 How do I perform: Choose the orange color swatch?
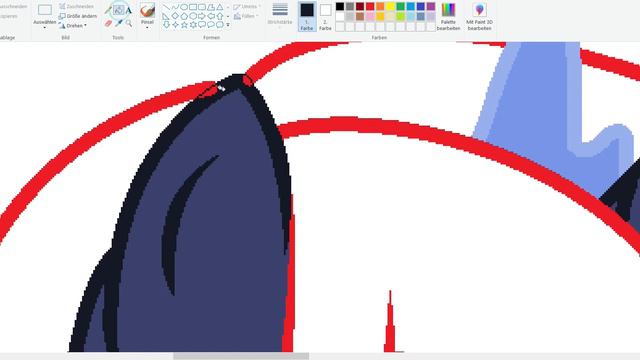coord(380,7)
